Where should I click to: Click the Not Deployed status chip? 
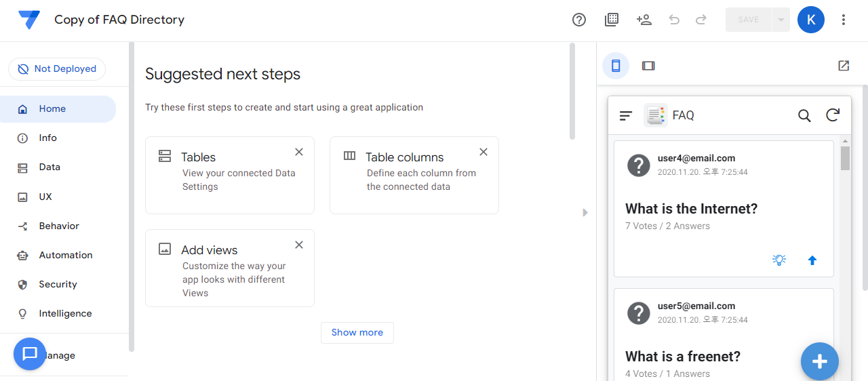[57, 69]
